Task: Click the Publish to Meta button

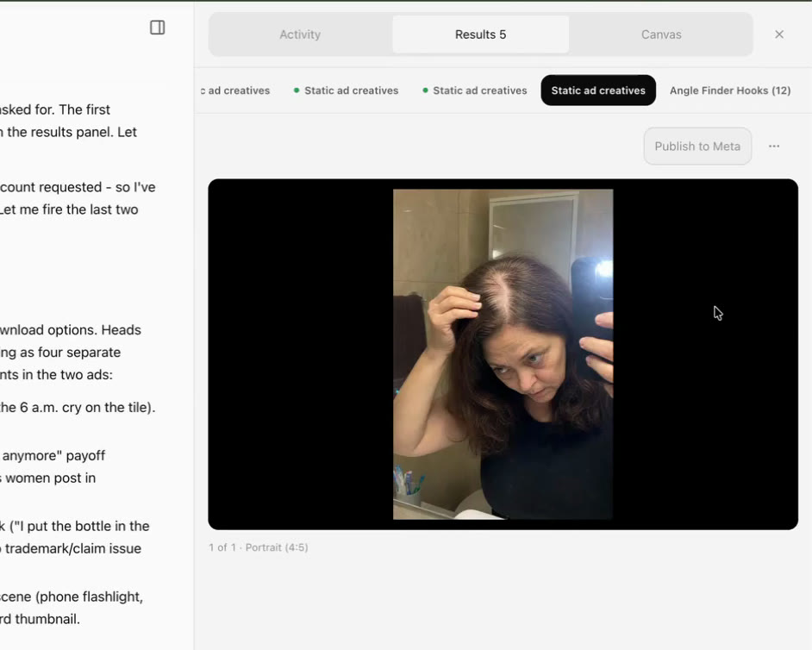Action: pos(697,146)
